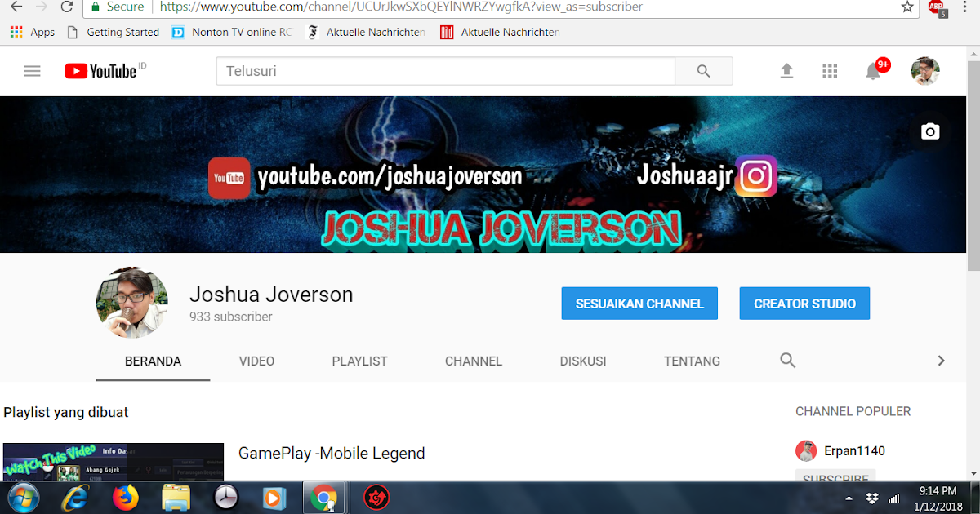
Task: Edit channel art with camera icon
Action: coord(929,131)
